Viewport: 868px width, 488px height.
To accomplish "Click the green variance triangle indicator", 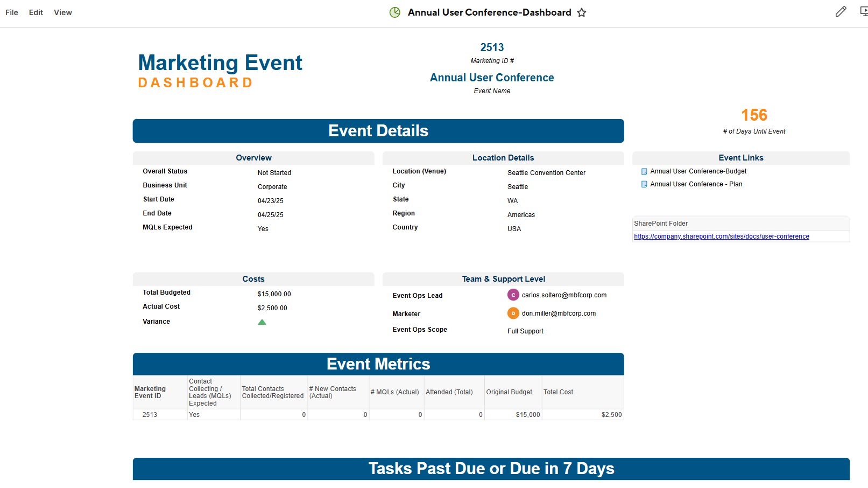I will coord(262,322).
